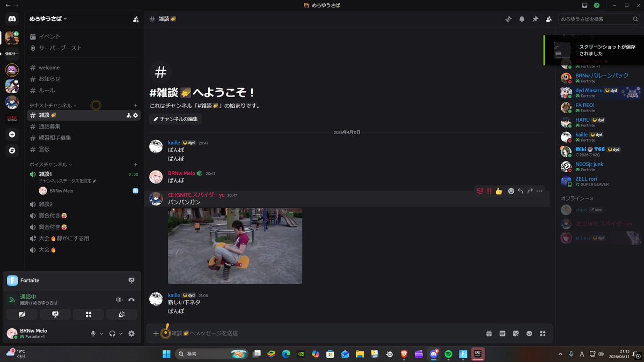Open Spotify from the Windows taskbar
This screenshot has width=644, height=362.
point(449,354)
